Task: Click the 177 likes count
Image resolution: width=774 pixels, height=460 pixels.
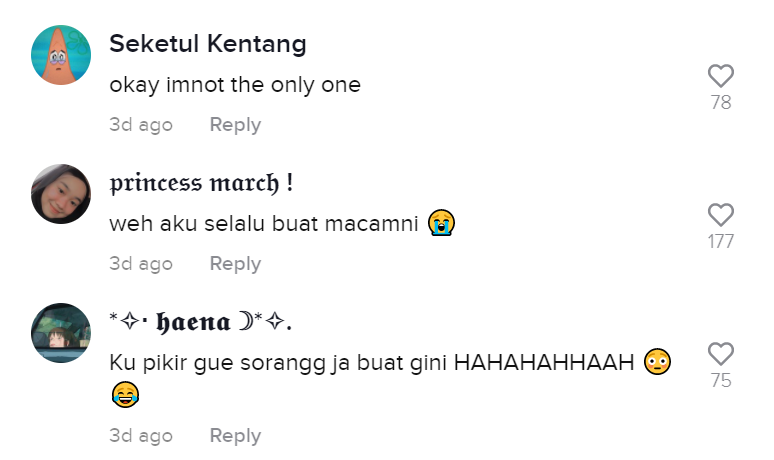Action: pyautogui.click(x=720, y=241)
